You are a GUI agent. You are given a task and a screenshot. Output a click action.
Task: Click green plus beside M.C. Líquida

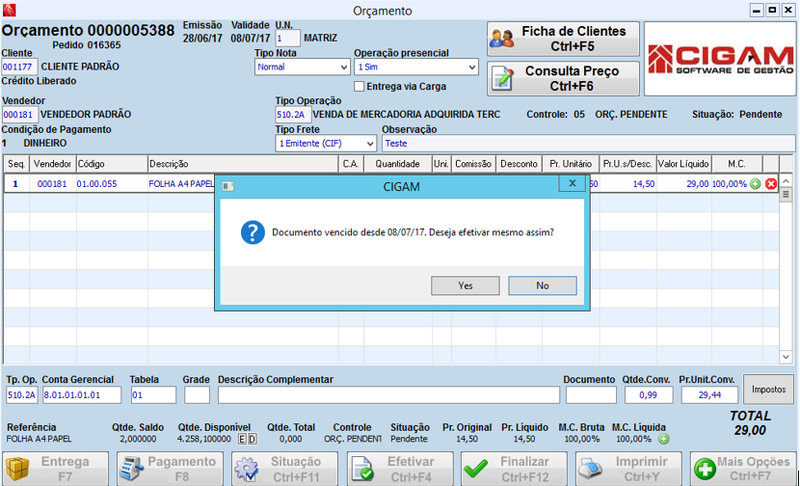pyautogui.click(x=663, y=439)
